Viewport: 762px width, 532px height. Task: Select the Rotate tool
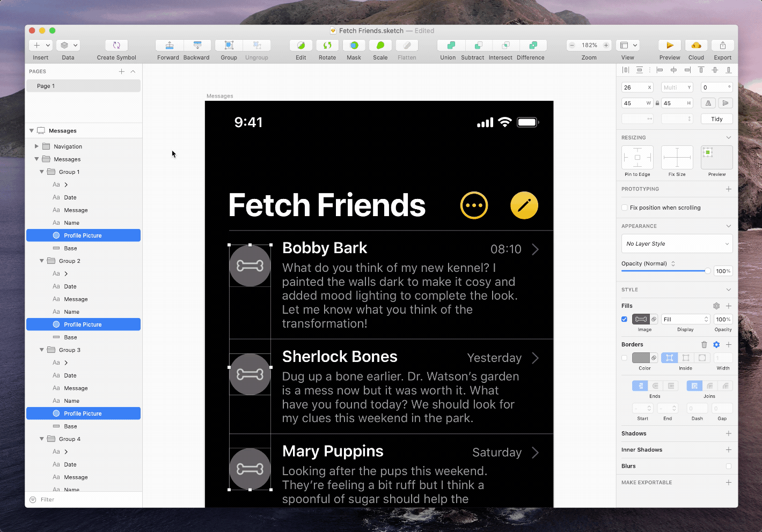pyautogui.click(x=327, y=46)
